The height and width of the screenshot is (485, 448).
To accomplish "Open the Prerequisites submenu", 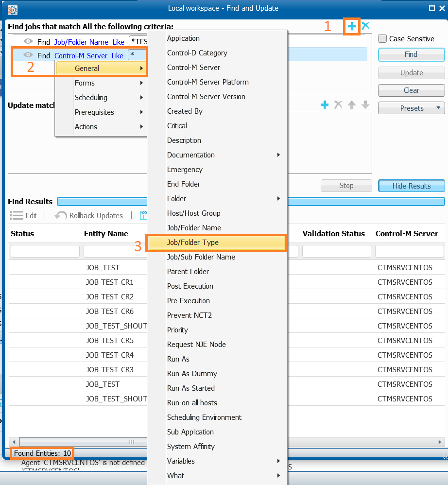I will 101,112.
